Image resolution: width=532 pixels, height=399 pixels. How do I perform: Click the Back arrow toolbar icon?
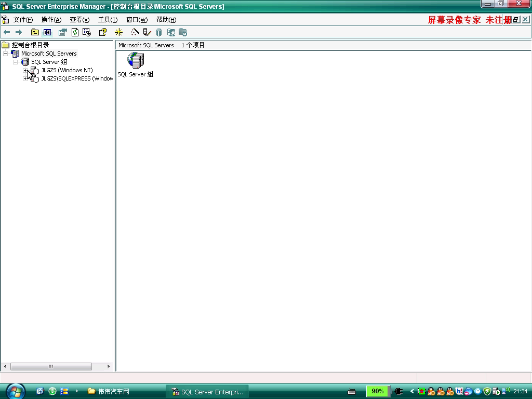[x=7, y=32]
